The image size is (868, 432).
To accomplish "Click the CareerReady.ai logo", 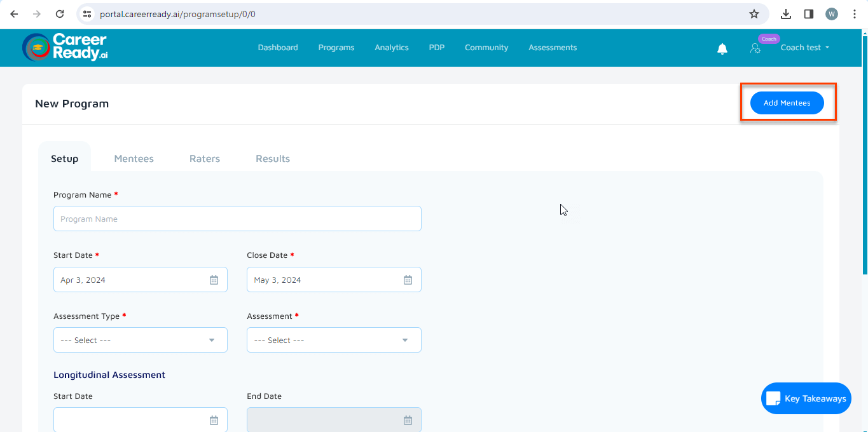I will (x=65, y=48).
